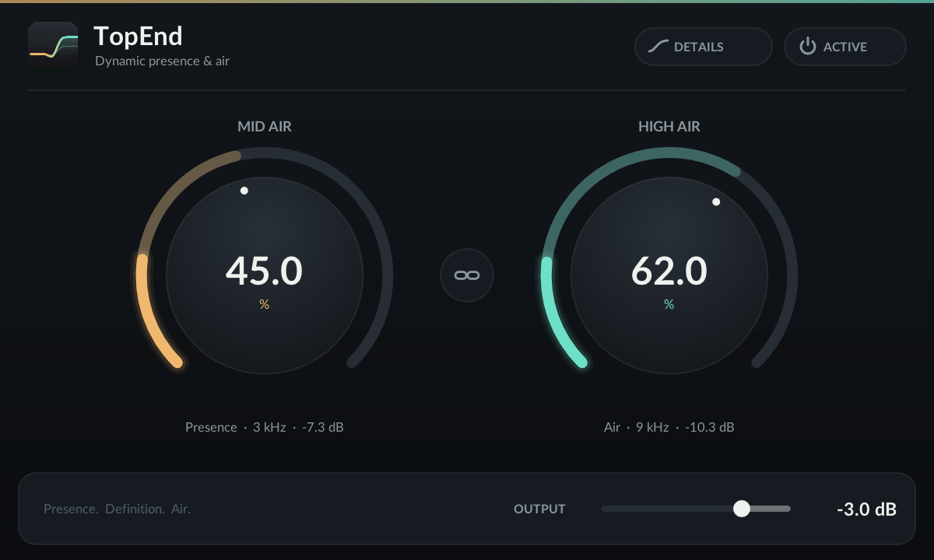Click the 'Presence. Definition. Air.' tagline
The width and height of the screenshot is (934, 560).
(x=117, y=509)
